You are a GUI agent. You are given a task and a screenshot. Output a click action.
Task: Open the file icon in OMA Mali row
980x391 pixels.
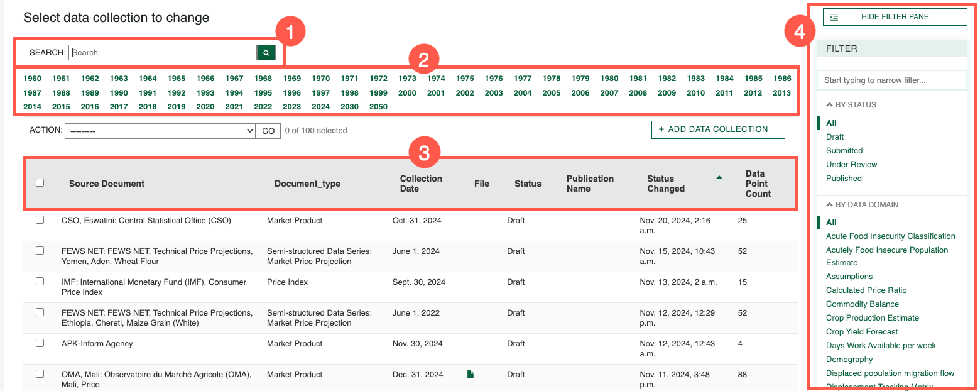[471, 375]
